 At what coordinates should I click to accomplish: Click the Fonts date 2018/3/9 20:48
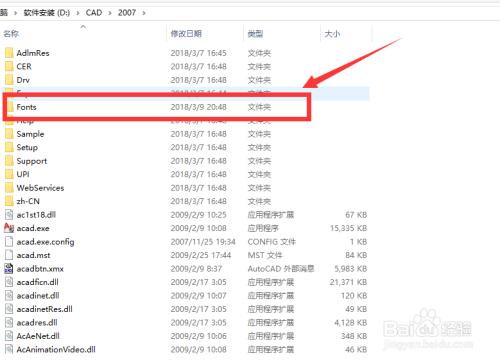199,107
